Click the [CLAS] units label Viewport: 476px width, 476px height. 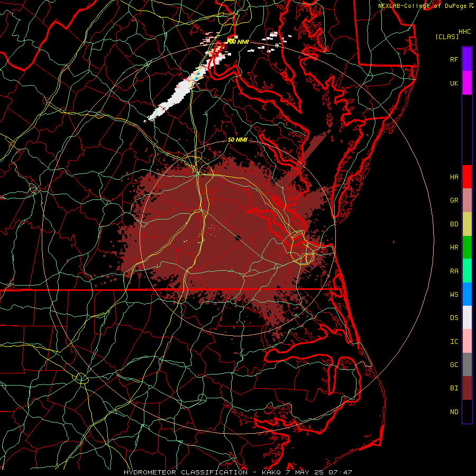click(x=447, y=36)
